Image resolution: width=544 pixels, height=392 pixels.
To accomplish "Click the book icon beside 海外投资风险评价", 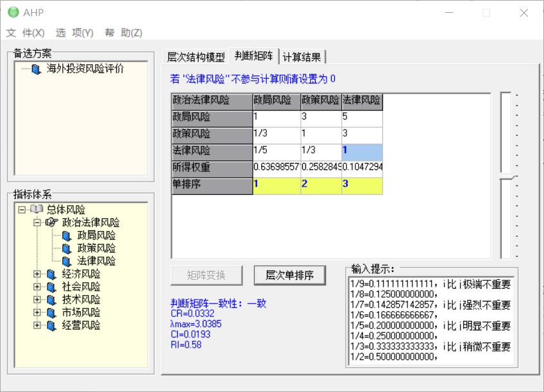I will [x=37, y=69].
